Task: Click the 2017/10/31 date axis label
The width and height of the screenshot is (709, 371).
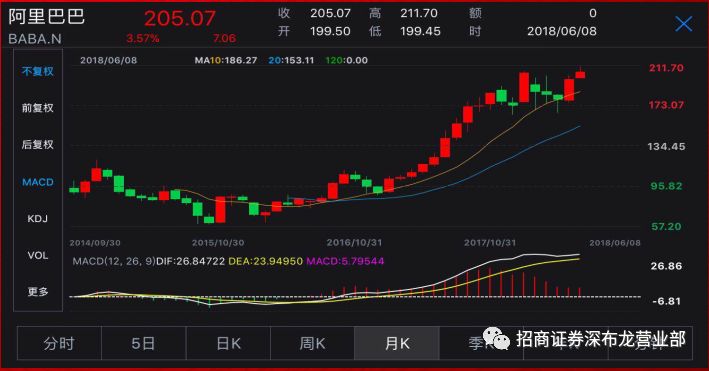Action: click(x=490, y=243)
